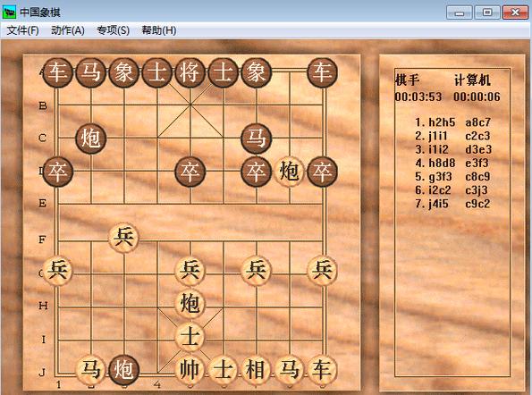
Task: Pick the red 士 advisor beside the 帅
Action: pos(224,370)
